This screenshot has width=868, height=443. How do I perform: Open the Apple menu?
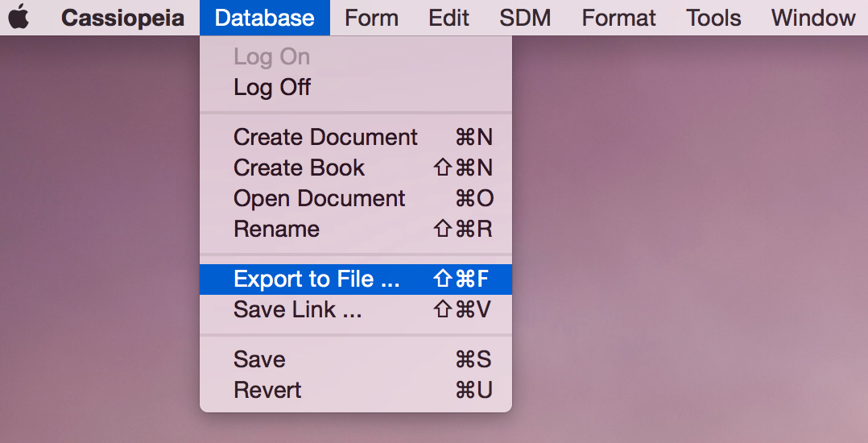coord(19,17)
